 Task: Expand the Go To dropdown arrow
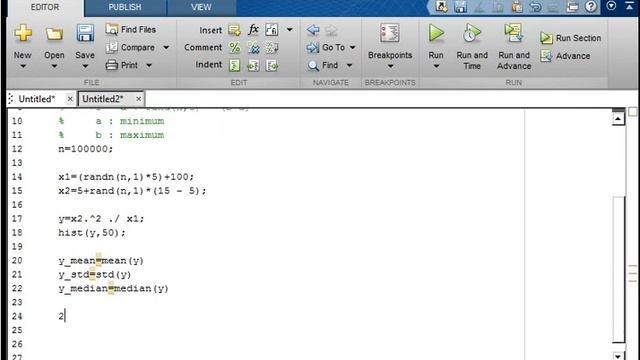click(352, 48)
